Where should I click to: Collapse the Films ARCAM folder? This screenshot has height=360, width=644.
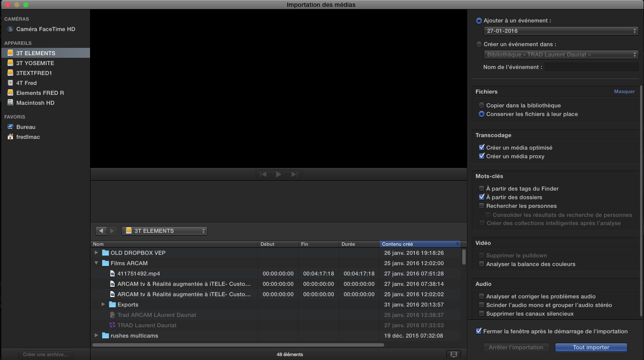(96, 263)
